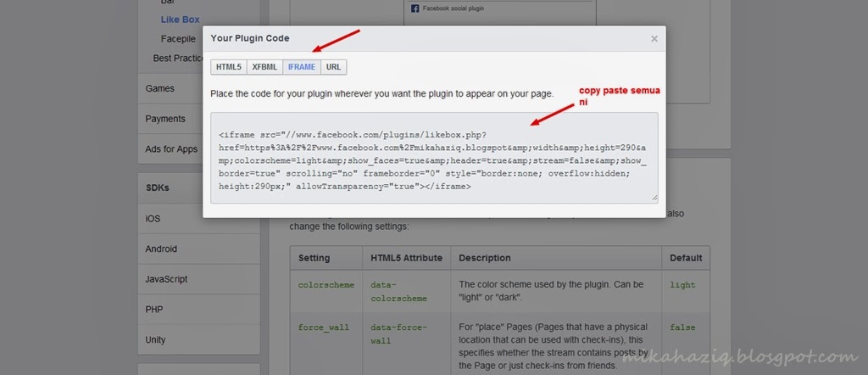Close the Your Plugin Code dialog
868x375 pixels.
(654, 39)
